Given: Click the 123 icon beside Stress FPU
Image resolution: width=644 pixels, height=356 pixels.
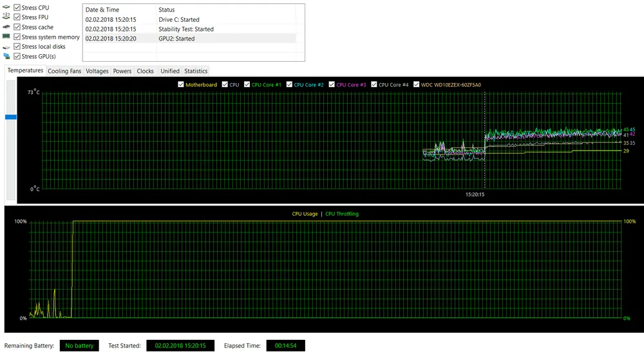Looking at the screenshot, I should pyautogui.click(x=6, y=17).
